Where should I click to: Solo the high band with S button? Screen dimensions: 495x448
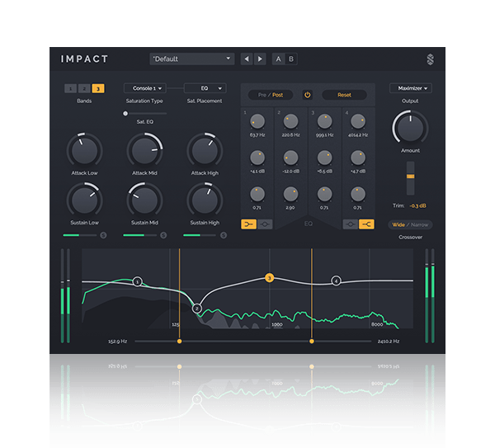(224, 235)
